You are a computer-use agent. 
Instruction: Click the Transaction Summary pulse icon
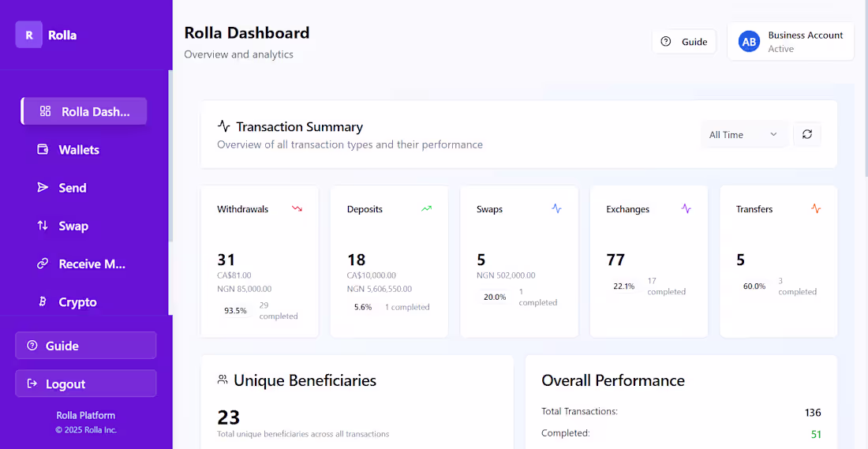pos(223,126)
